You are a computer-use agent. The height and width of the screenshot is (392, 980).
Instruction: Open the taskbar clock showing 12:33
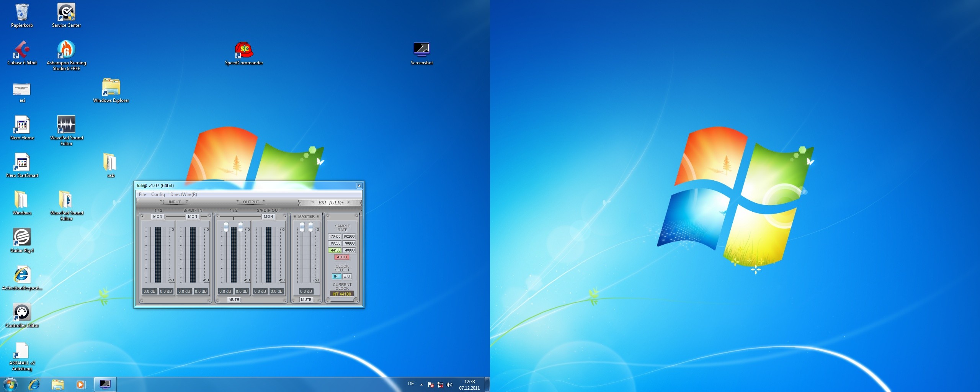tap(469, 385)
